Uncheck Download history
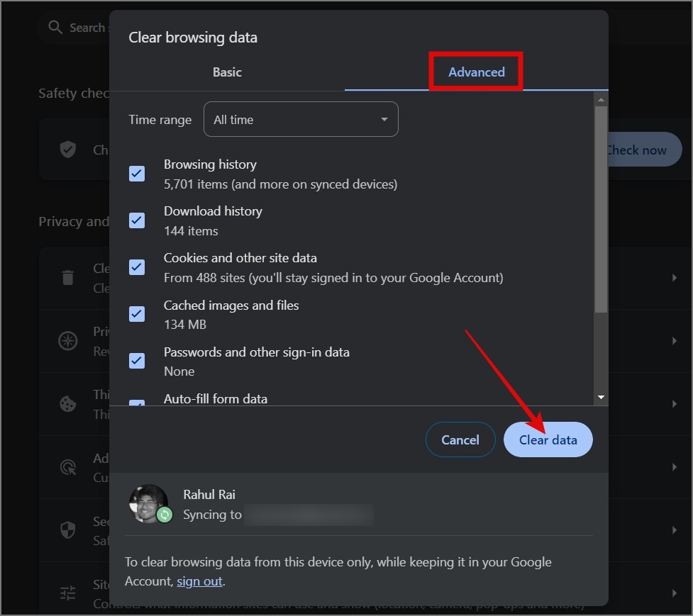This screenshot has height=616, width=693. click(x=137, y=220)
